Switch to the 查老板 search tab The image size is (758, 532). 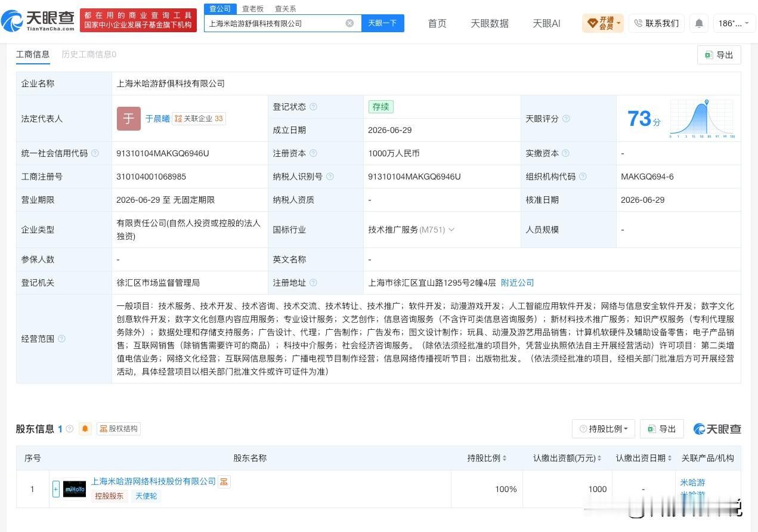point(253,8)
